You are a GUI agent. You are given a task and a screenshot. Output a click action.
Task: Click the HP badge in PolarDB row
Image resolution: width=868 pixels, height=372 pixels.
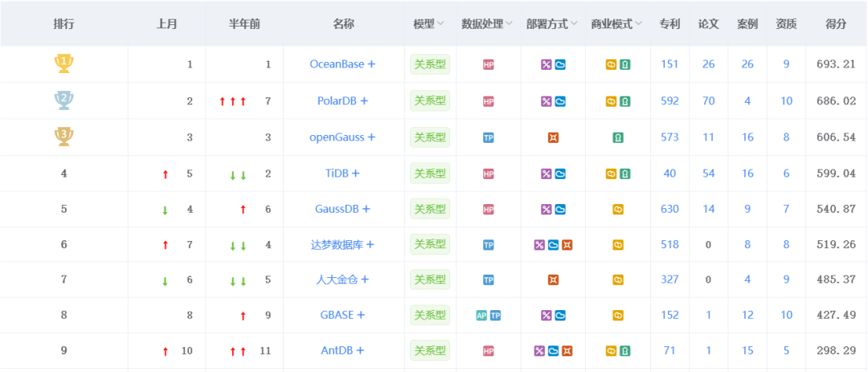click(x=489, y=101)
